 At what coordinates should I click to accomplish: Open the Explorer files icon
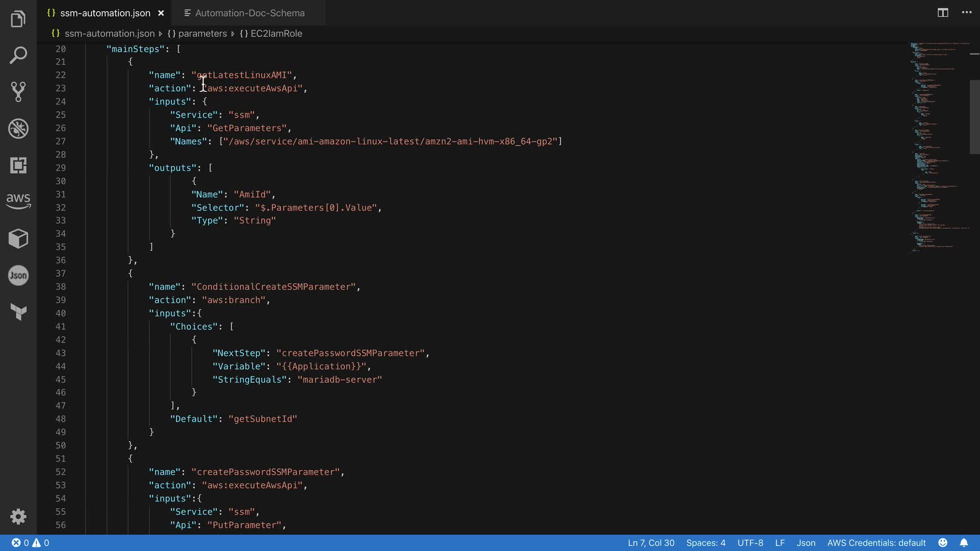tap(18, 19)
